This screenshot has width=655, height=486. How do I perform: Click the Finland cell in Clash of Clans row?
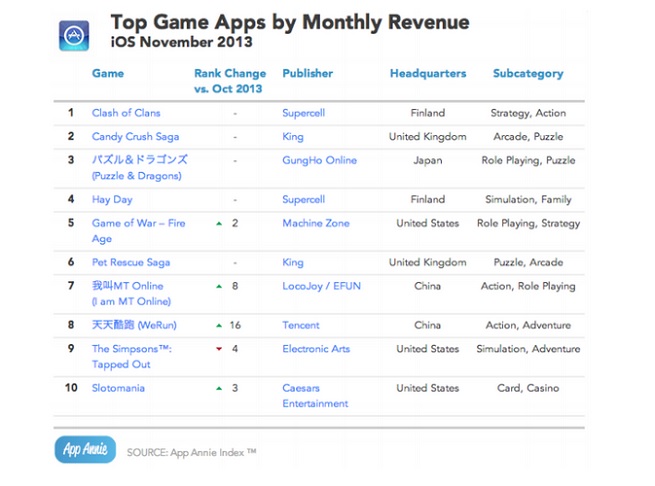point(428,113)
